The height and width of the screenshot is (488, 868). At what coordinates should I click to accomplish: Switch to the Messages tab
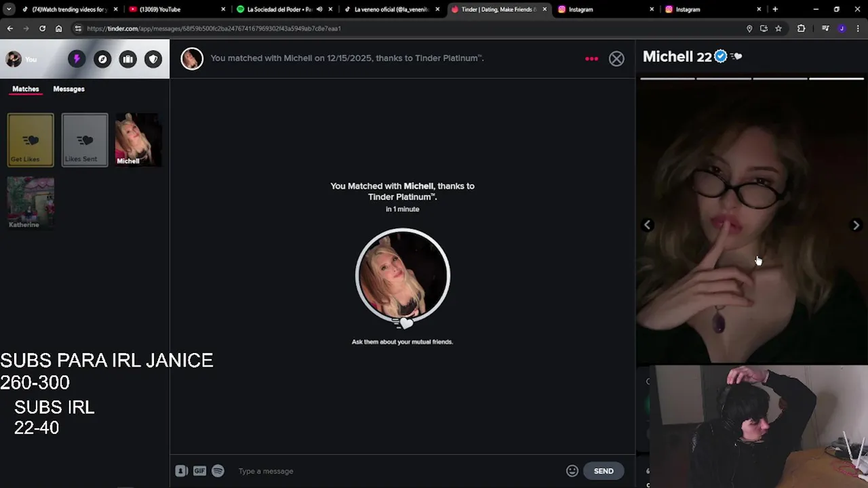point(68,89)
